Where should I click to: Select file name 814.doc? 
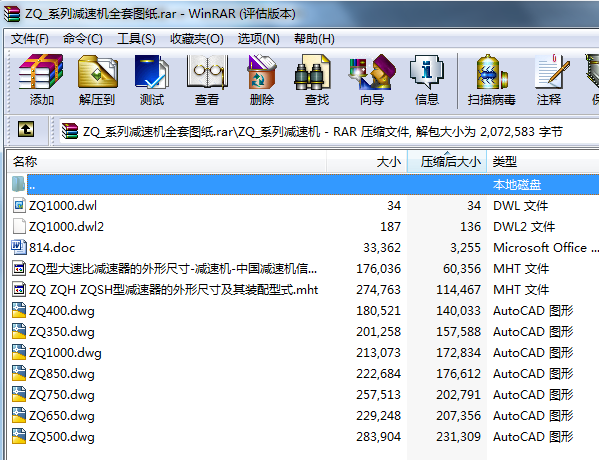click(x=52, y=248)
